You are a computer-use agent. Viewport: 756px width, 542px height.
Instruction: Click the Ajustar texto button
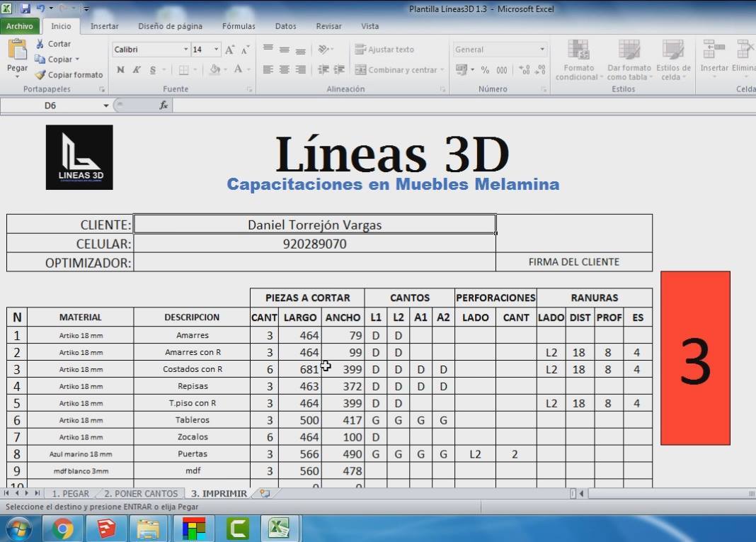pos(384,49)
